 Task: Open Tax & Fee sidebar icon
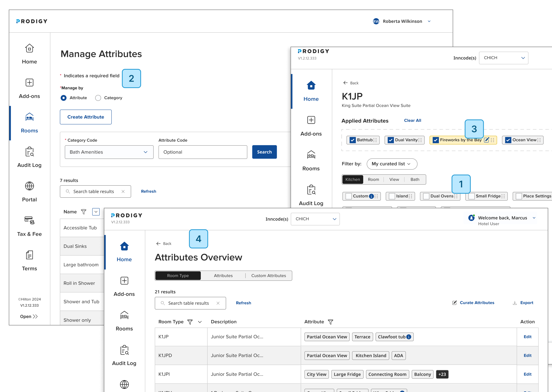point(29,220)
